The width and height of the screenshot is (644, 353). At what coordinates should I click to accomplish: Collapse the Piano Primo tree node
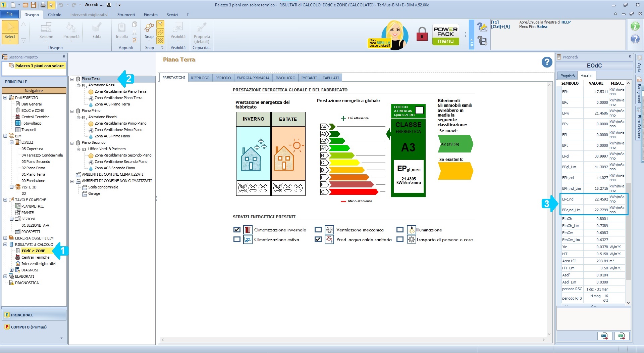(x=72, y=111)
